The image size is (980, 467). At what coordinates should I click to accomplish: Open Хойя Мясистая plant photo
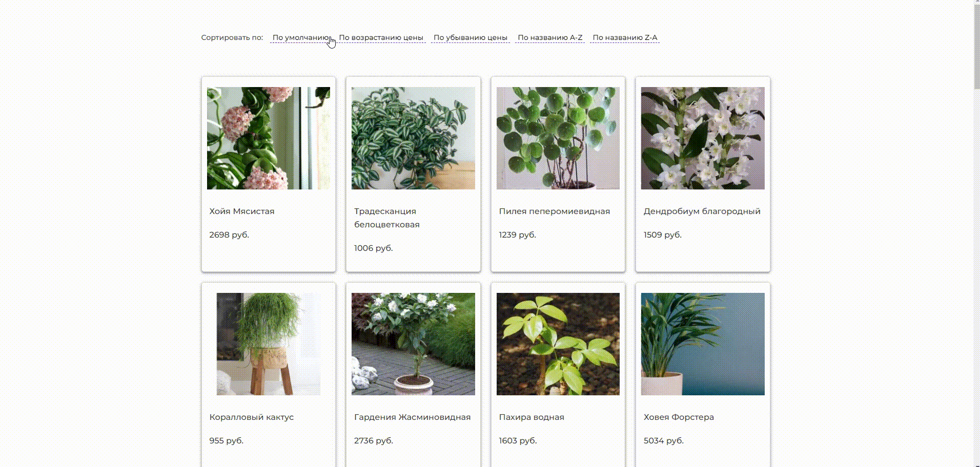(269, 138)
